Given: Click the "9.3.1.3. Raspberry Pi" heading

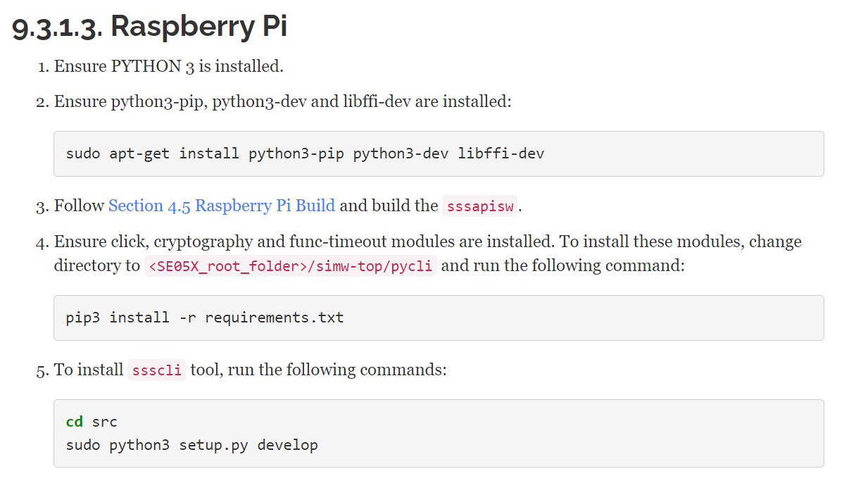Looking at the screenshot, I should click(150, 27).
